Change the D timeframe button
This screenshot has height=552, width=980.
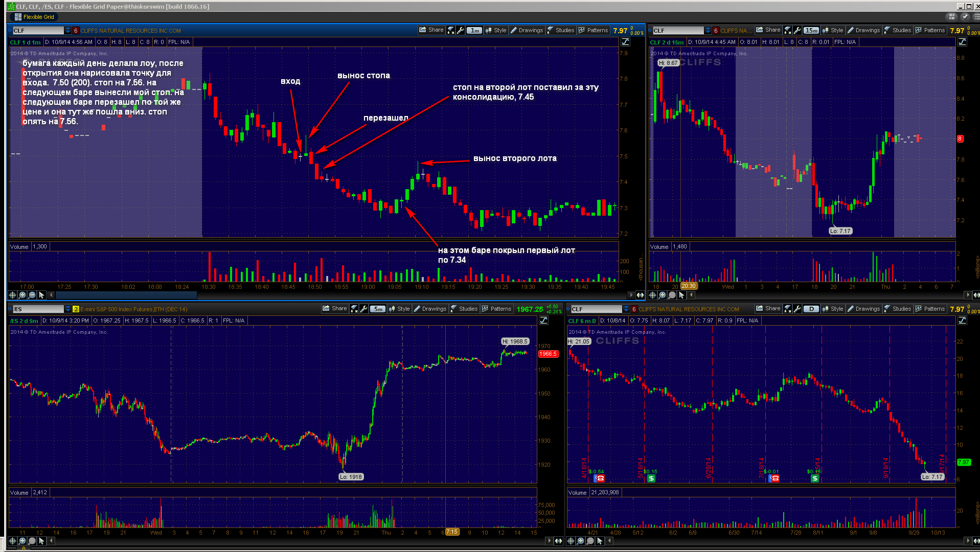point(811,309)
